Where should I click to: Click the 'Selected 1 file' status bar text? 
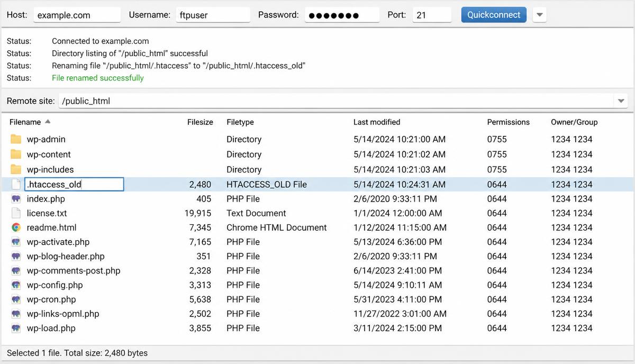click(x=77, y=353)
